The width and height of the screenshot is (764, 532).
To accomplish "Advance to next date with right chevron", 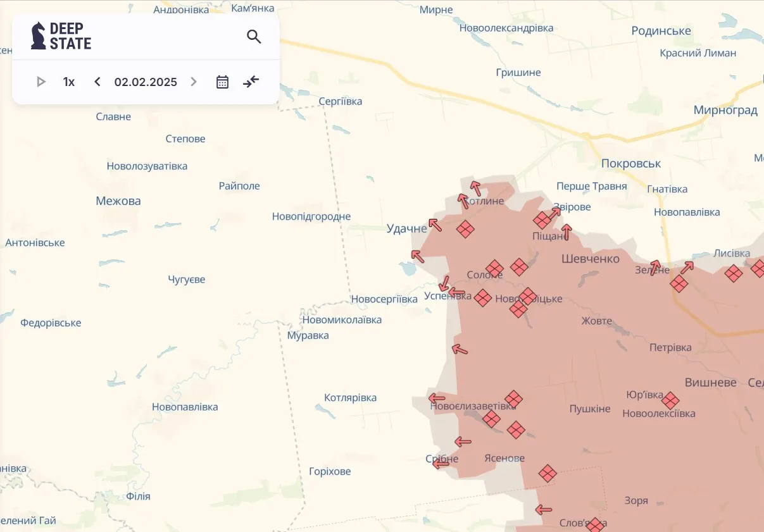I will pyautogui.click(x=194, y=82).
